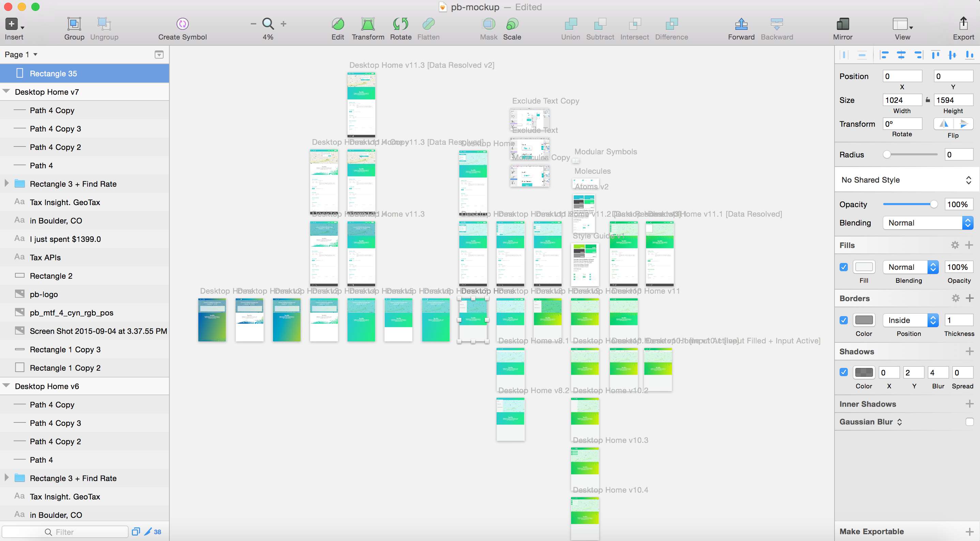The width and height of the screenshot is (980, 541).
Task: Uncheck the border enabled checkbox
Action: coord(844,320)
